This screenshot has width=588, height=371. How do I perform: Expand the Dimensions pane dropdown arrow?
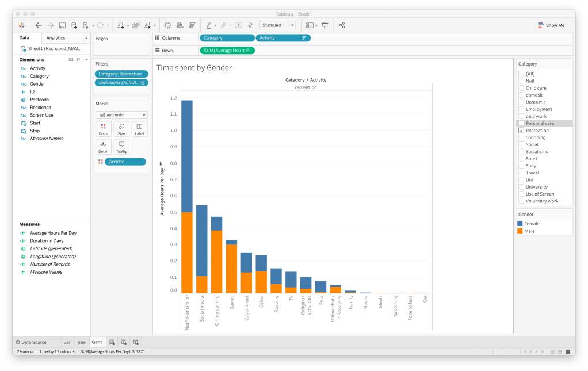pyautogui.click(x=86, y=59)
